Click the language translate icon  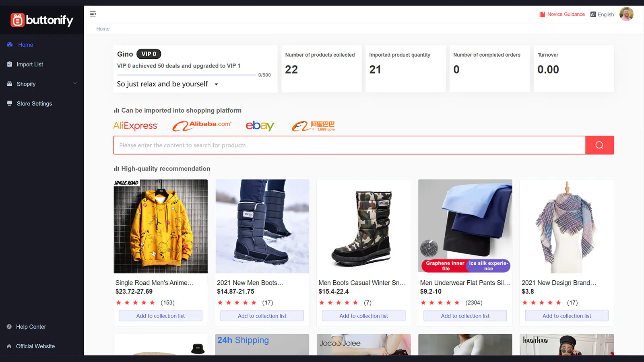point(593,14)
